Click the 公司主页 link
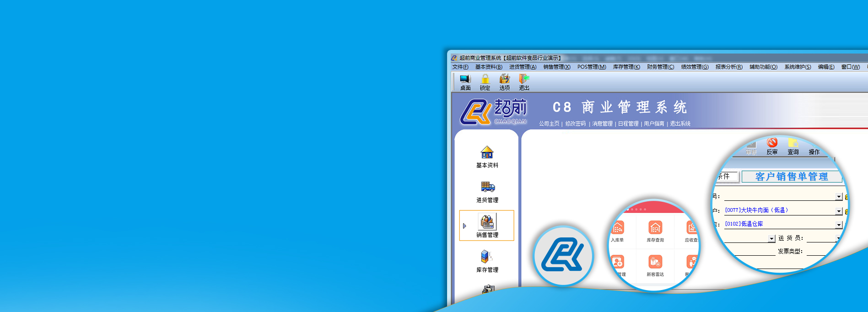 (x=549, y=124)
